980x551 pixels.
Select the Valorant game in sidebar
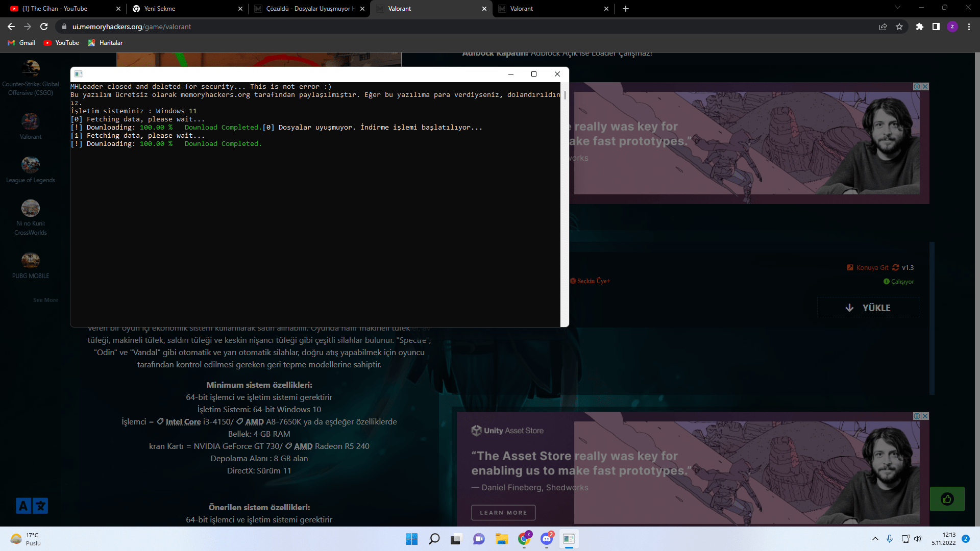pos(31,126)
